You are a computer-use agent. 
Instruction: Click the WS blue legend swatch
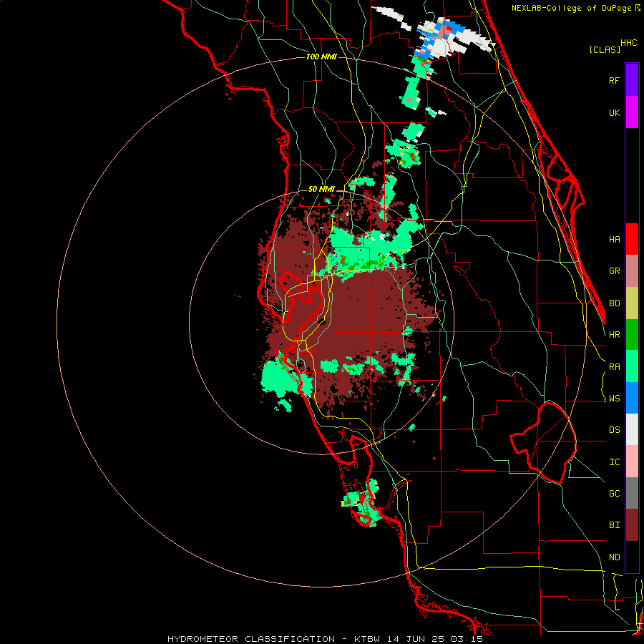(x=632, y=398)
